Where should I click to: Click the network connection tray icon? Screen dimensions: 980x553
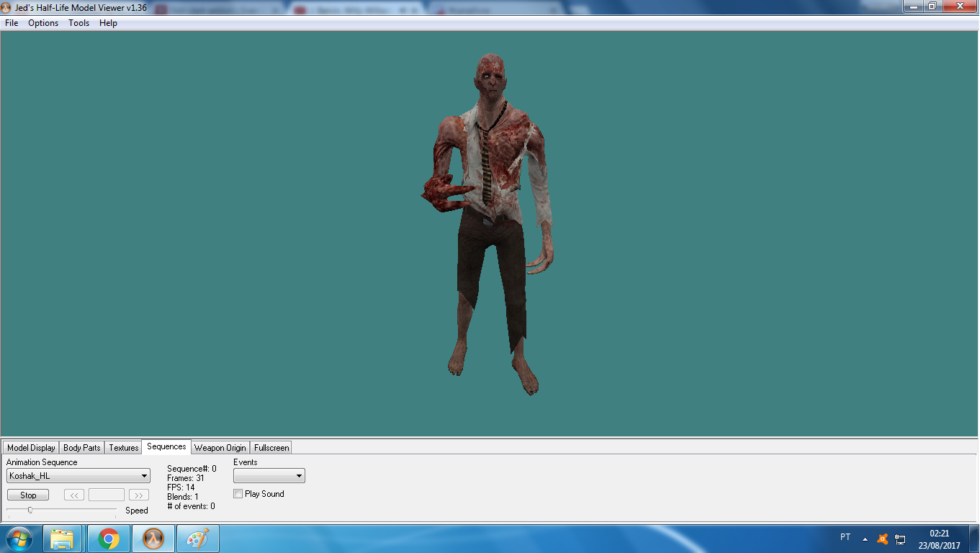pos(900,539)
